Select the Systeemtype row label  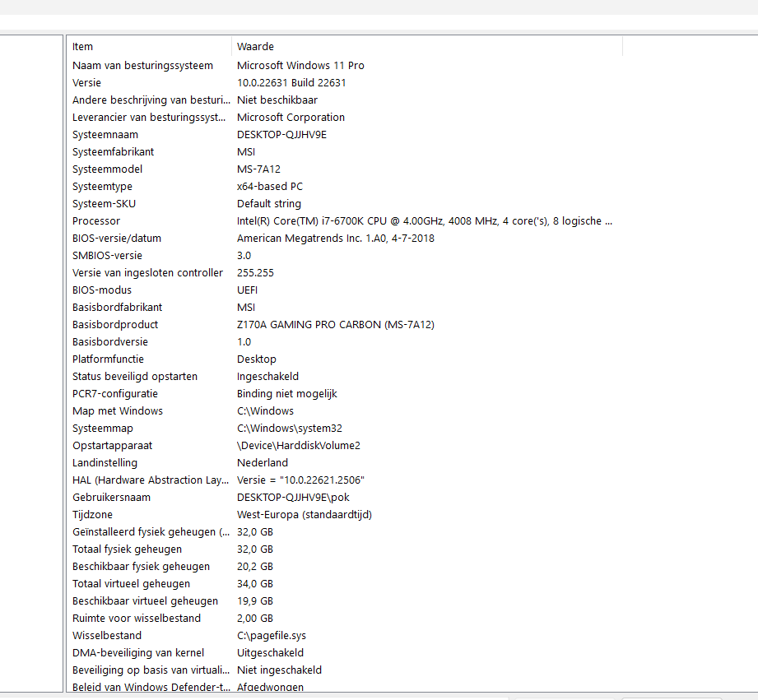102,187
